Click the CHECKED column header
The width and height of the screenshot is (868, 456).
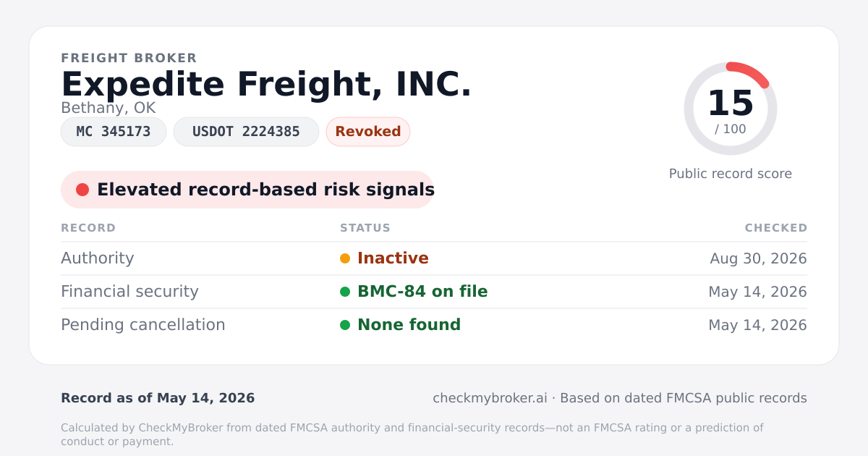pyautogui.click(x=776, y=228)
